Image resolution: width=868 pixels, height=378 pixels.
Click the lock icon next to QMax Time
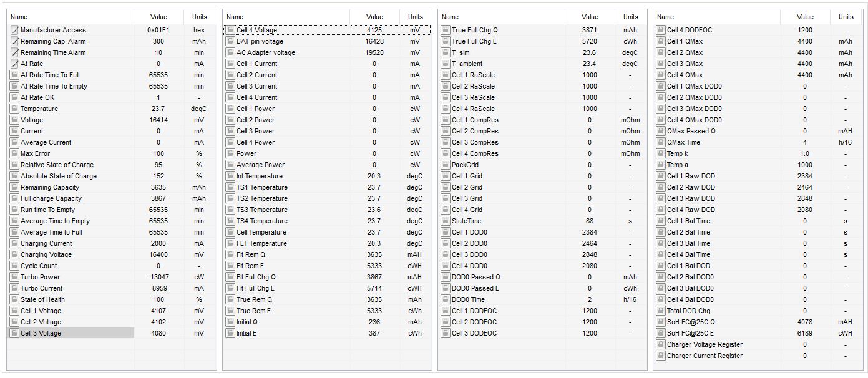661,142
